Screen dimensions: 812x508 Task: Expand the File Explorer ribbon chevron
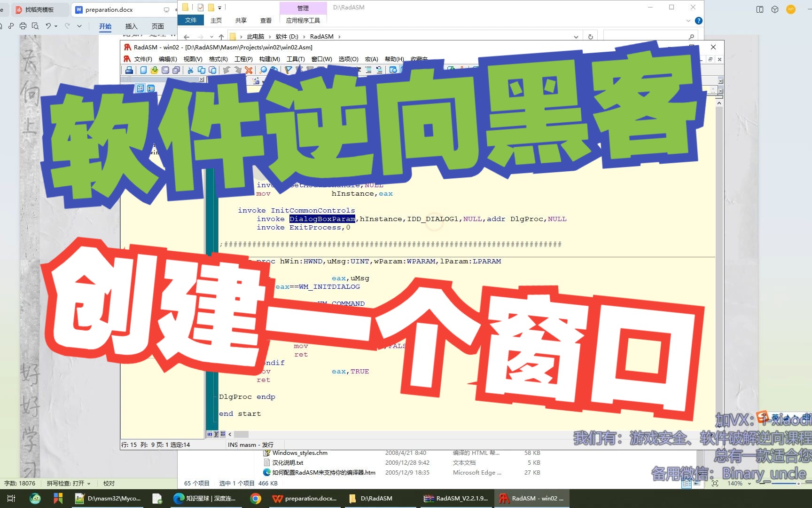tap(688, 21)
